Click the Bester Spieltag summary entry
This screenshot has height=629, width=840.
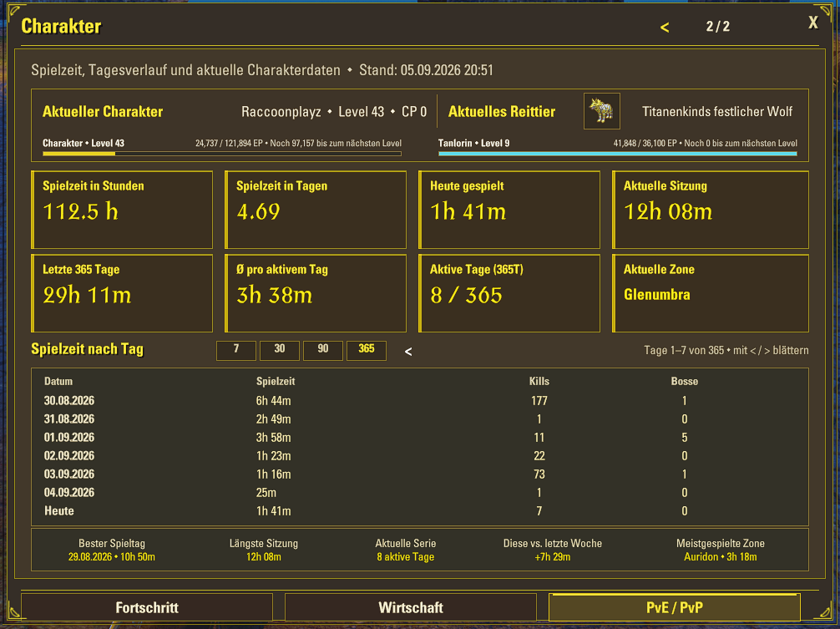click(x=111, y=550)
